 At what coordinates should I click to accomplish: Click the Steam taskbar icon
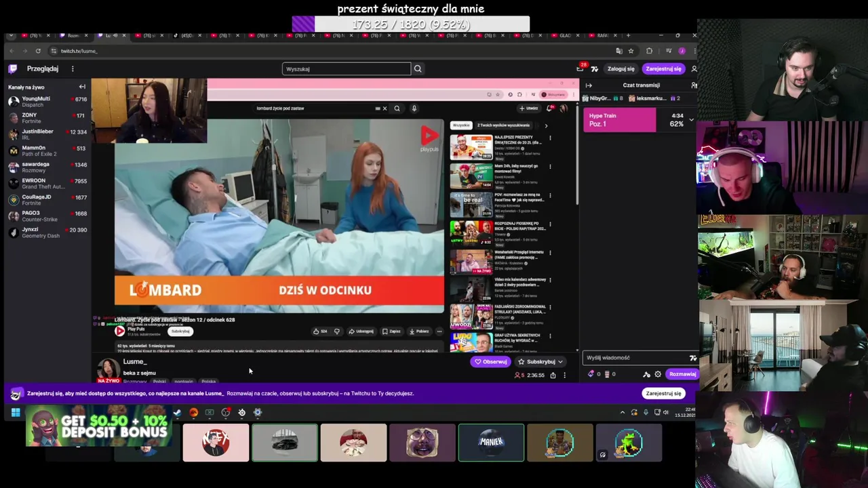point(177,412)
